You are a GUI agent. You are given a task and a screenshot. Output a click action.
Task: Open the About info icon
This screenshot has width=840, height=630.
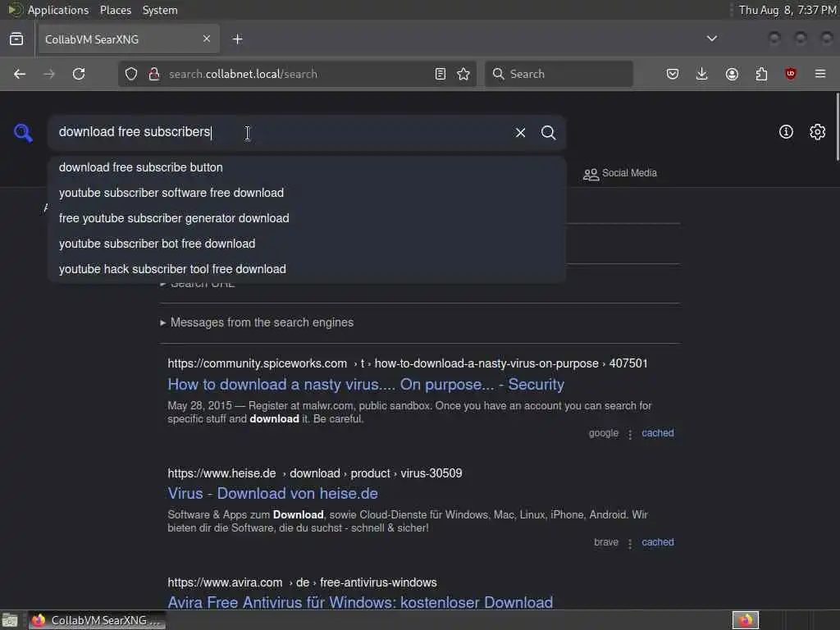coord(786,132)
